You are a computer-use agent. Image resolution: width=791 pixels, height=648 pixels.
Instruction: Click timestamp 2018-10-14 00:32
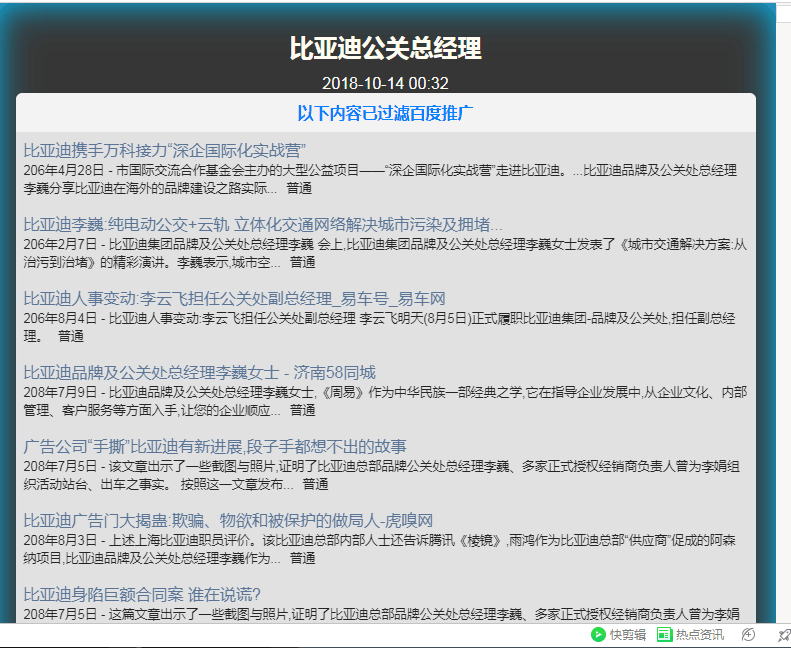click(385, 83)
